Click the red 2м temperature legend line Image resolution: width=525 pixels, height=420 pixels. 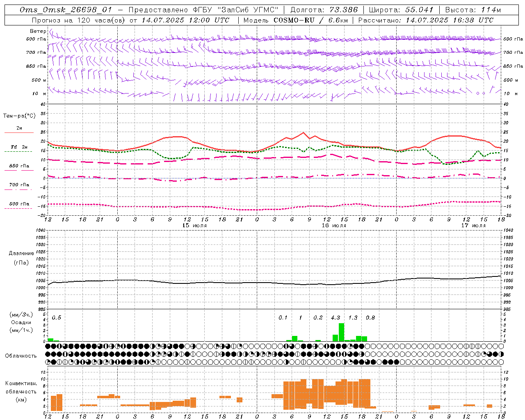click(19, 133)
